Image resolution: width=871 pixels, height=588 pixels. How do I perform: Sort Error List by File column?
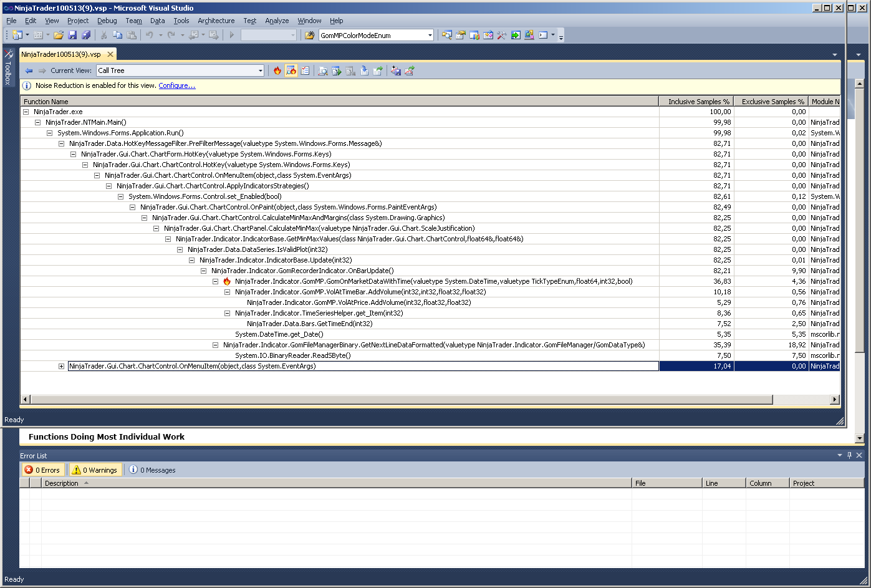point(666,483)
